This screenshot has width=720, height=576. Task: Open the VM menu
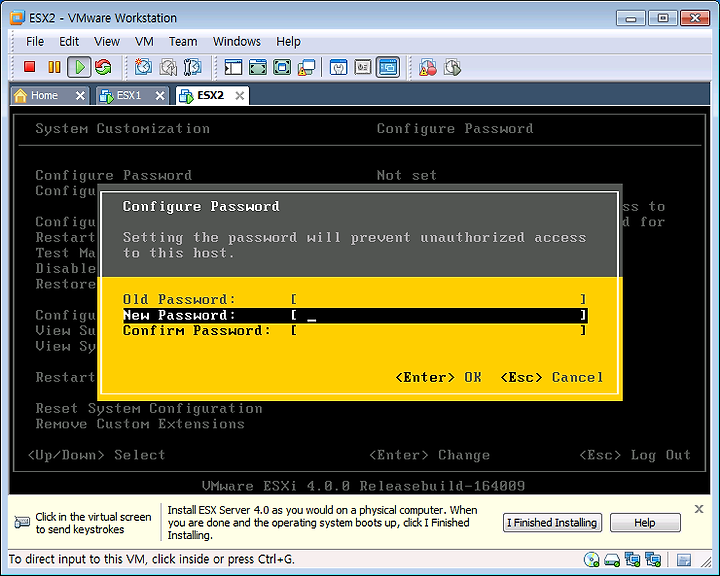pos(144,41)
